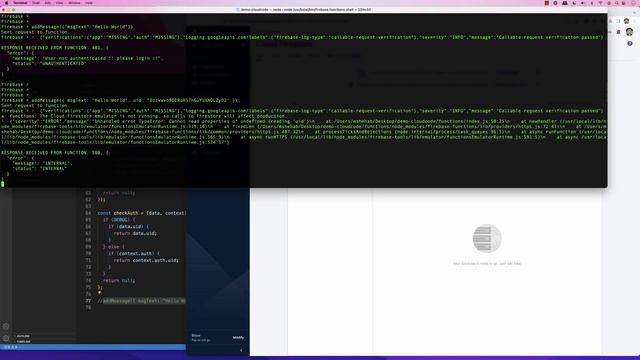Collapse the Firebase sidebar with chevron arrow

[241, 350]
